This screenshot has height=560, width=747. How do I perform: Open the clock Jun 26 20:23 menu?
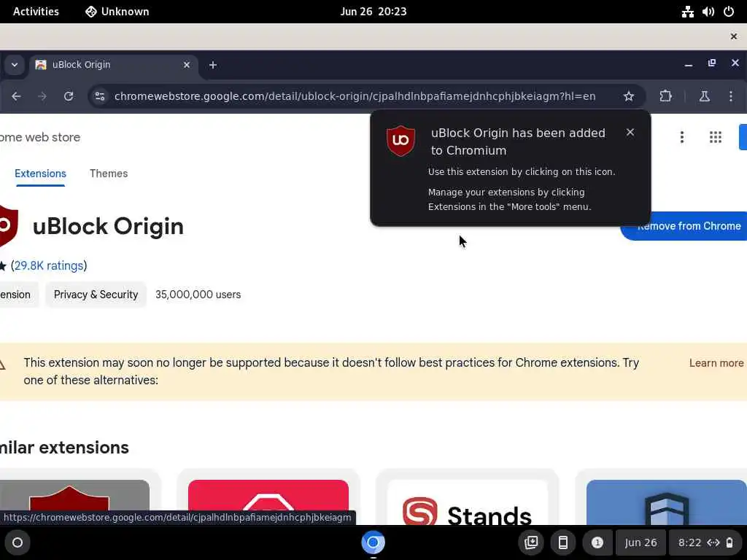click(373, 12)
